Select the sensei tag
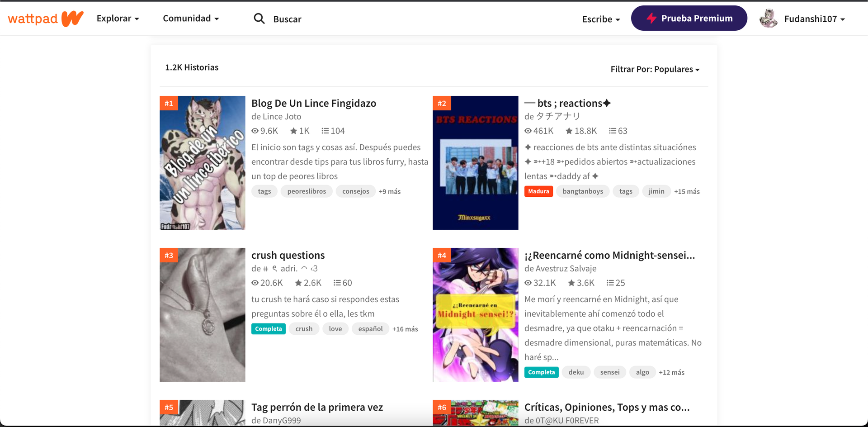Screen dimensions: 868x427 click(x=610, y=372)
